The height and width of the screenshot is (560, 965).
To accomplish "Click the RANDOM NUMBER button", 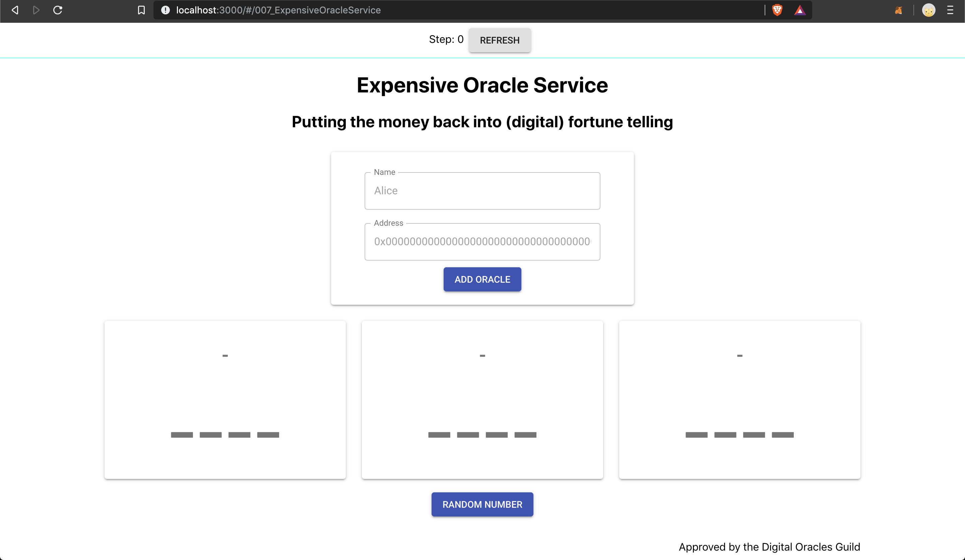I will 482,504.
